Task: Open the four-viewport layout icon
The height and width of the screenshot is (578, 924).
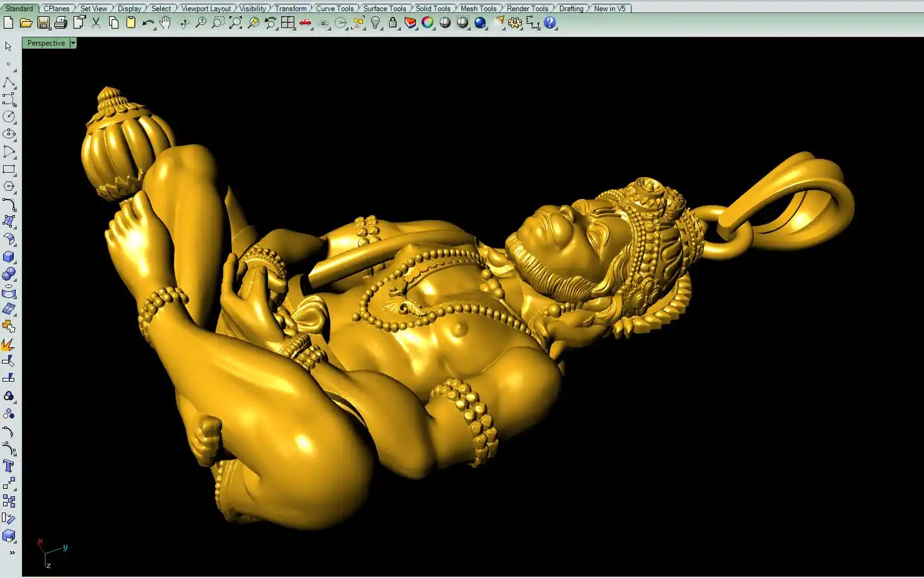Action: 287,23
